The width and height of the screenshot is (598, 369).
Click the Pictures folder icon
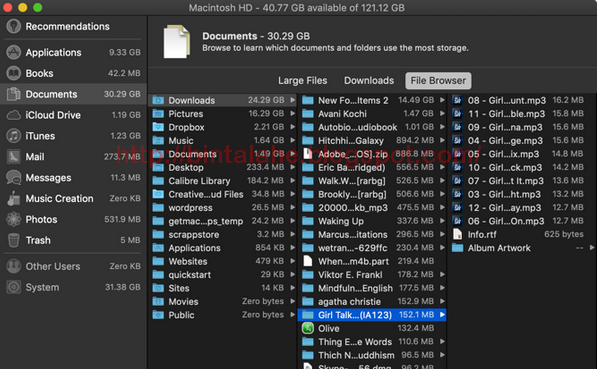[158, 114]
